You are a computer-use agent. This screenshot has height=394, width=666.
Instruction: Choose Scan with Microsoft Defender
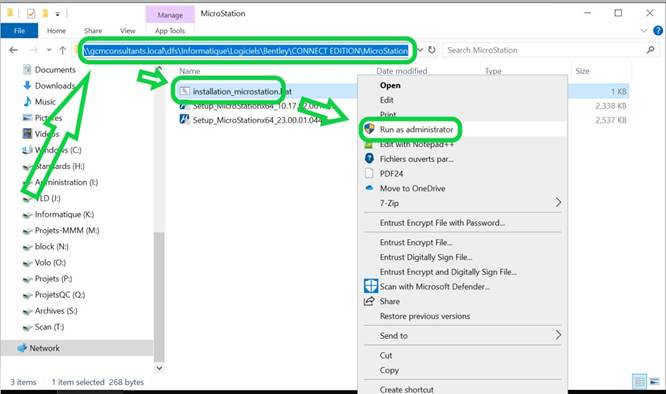click(435, 287)
